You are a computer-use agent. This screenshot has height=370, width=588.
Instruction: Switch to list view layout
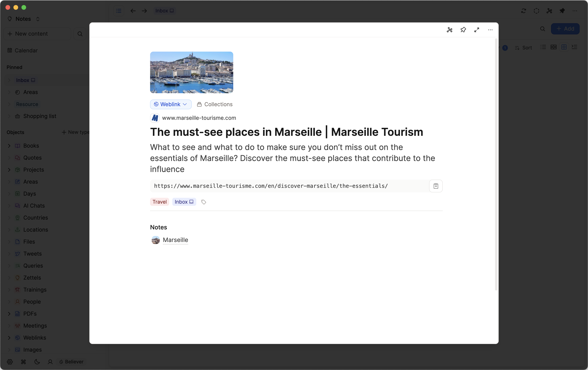[543, 47]
